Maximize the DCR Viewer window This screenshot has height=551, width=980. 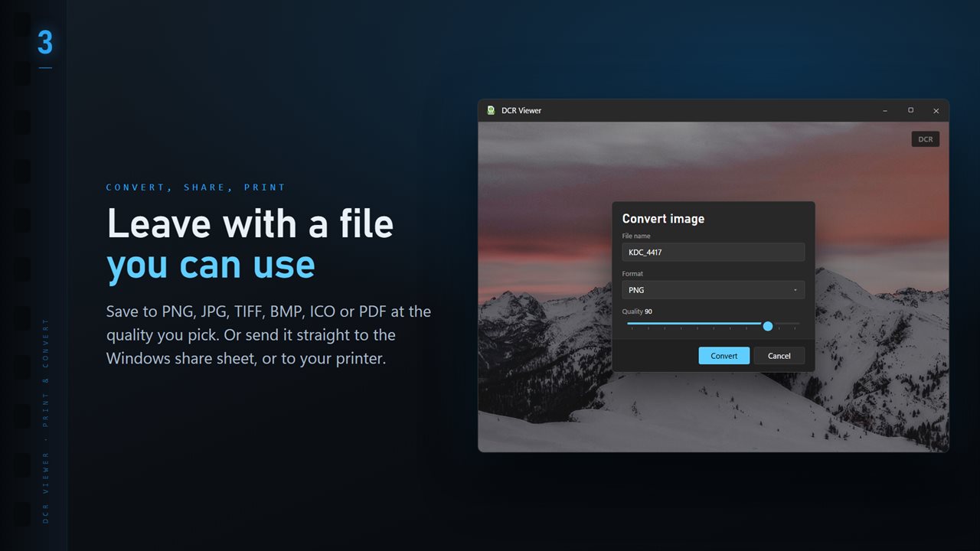(x=910, y=110)
